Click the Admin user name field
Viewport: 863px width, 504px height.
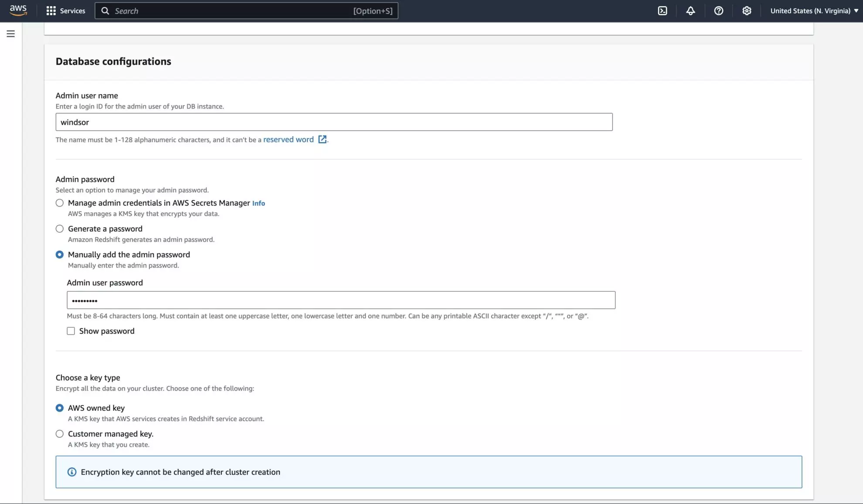click(x=334, y=122)
